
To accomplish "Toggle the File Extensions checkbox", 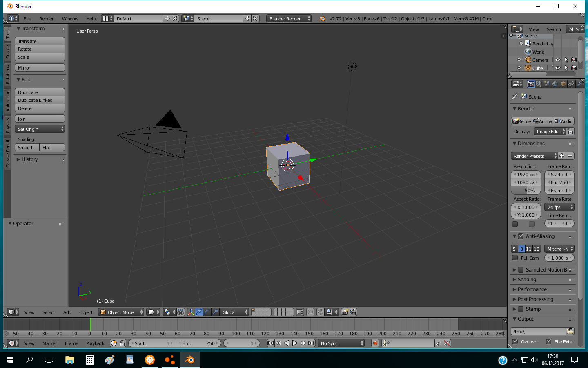I will (548, 341).
